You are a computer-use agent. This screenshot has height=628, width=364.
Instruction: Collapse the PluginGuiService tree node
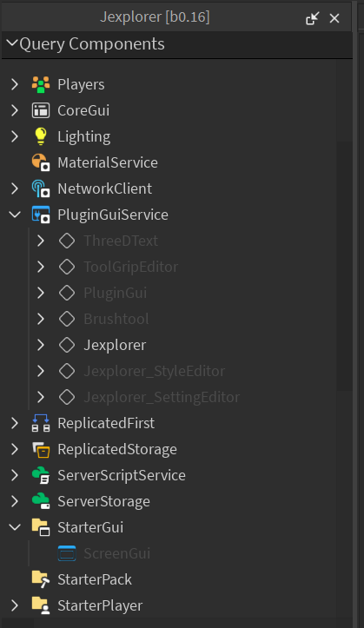point(15,215)
